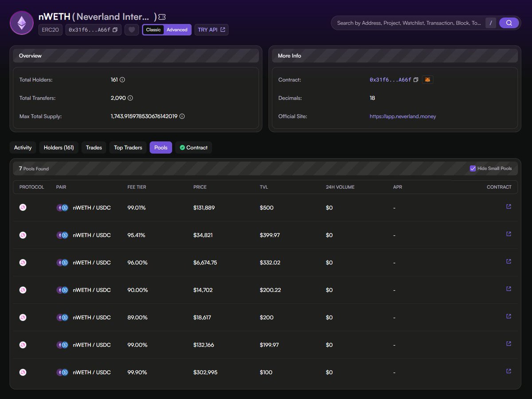Image resolution: width=532 pixels, height=399 pixels.
Task: Switch to Advanced view
Action: (x=177, y=30)
